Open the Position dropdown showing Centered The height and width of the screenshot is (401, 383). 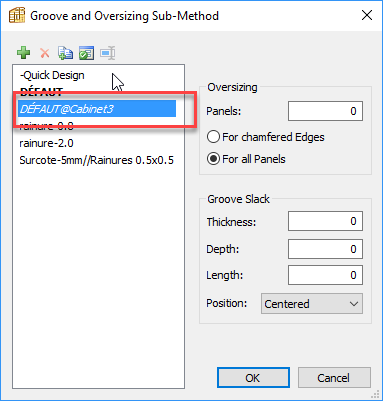click(312, 304)
